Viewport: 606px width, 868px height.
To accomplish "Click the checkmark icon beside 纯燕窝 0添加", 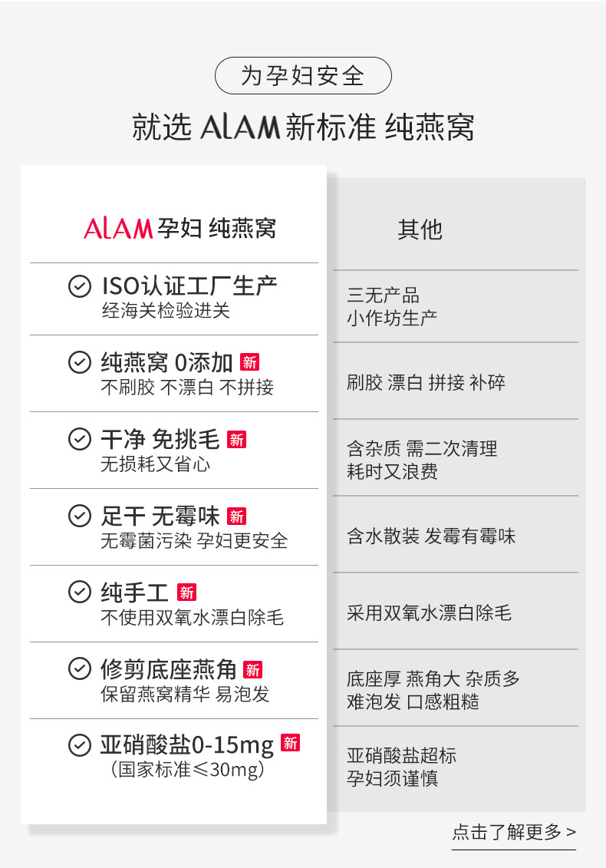I will click(x=80, y=362).
